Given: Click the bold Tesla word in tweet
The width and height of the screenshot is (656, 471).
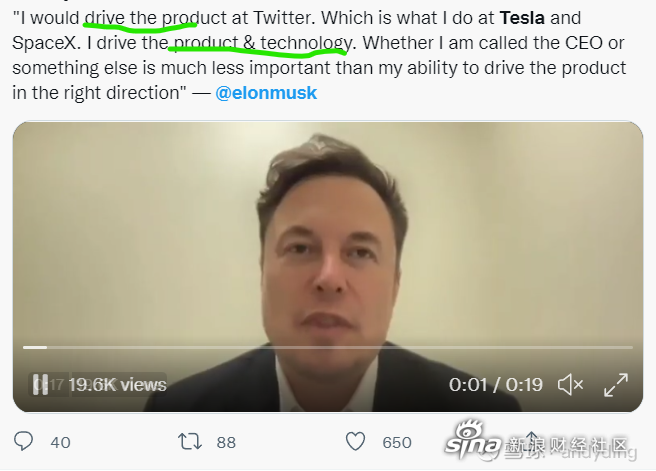Looking at the screenshot, I should pos(522,18).
